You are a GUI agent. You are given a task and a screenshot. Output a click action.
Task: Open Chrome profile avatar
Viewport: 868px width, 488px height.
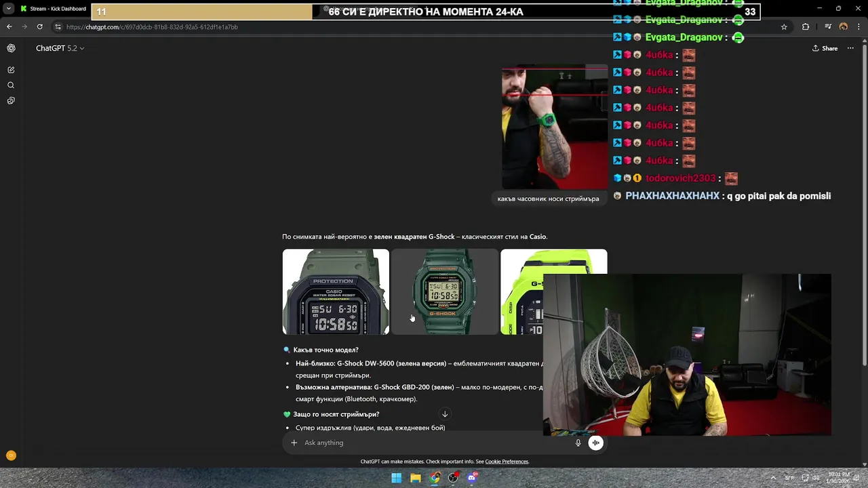(x=844, y=27)
